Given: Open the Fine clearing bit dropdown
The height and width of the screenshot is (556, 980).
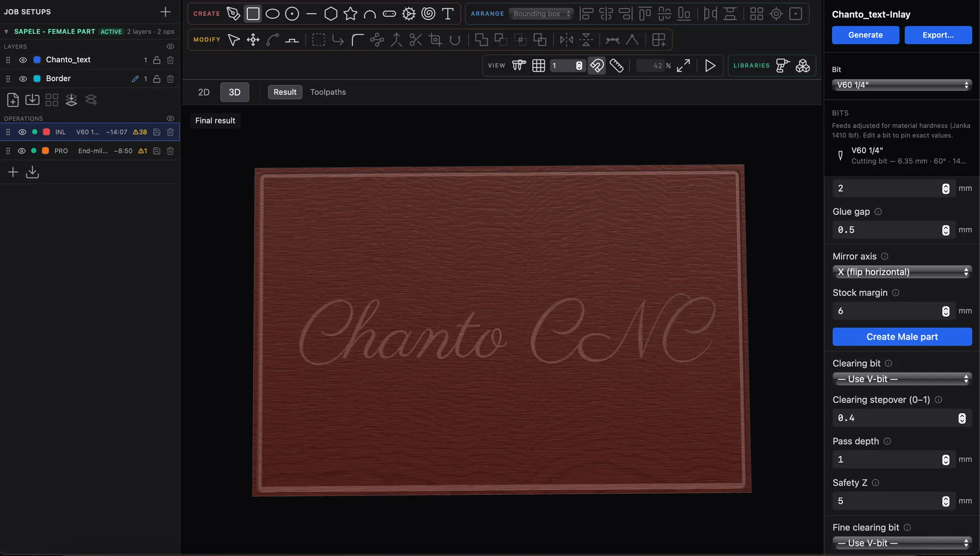Looking at the screenshot, I should (902, 543).
